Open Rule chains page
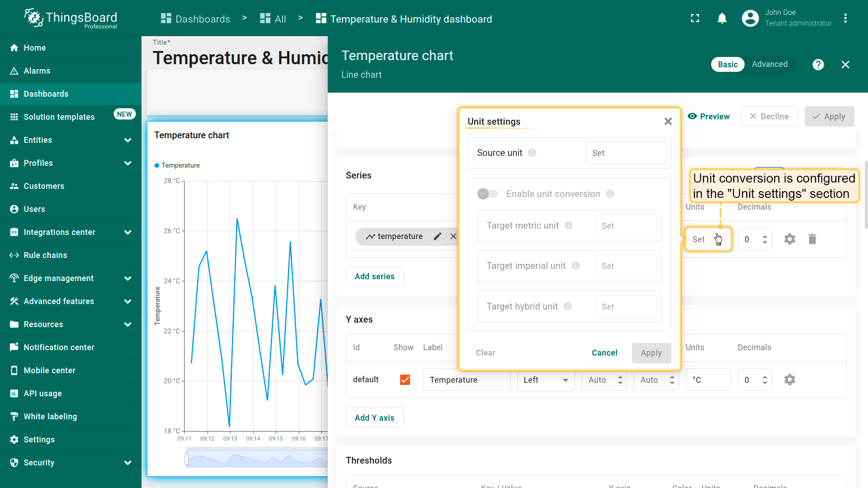Image resolution: width=868 pixels, height=488 pixels. pyautogui.click(x=45, y=255)
